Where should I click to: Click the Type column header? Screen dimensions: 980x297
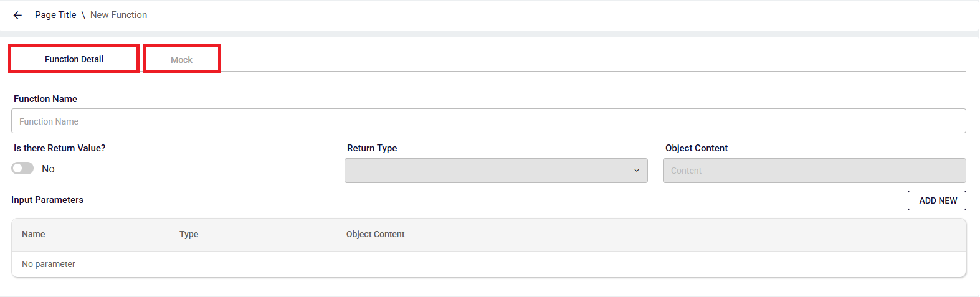pyautogui.click(x=189, y=234)
